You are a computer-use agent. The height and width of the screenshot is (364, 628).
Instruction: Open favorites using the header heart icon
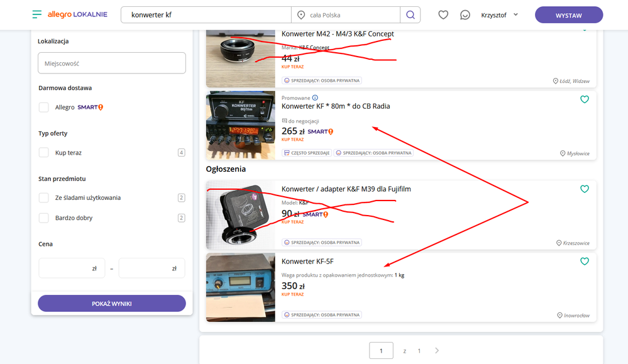443,14
